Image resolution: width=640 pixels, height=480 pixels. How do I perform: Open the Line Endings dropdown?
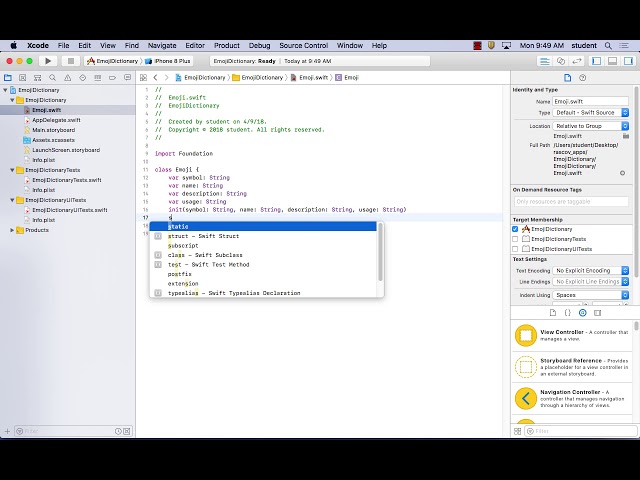(591, 282)
